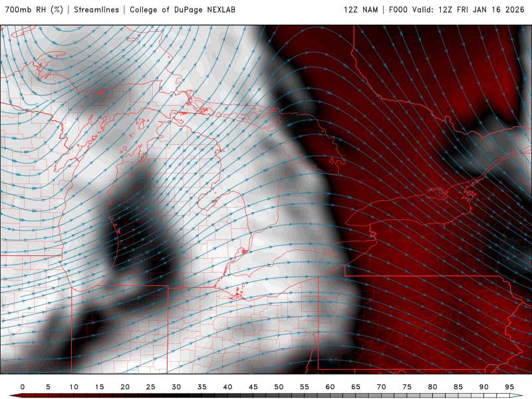Click the '50' legend value

[279, 387]
